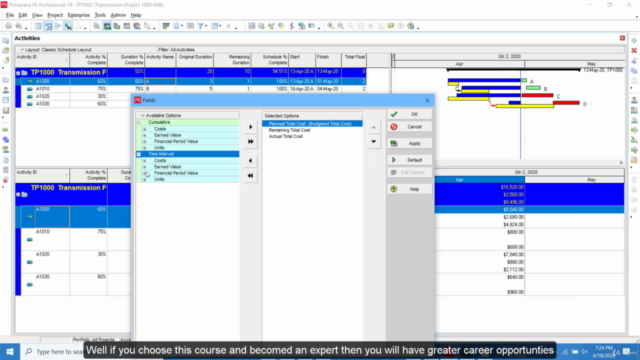Collapse the Time Interval group
This screenshot has height=360, width=640.
tap(139, 154)
